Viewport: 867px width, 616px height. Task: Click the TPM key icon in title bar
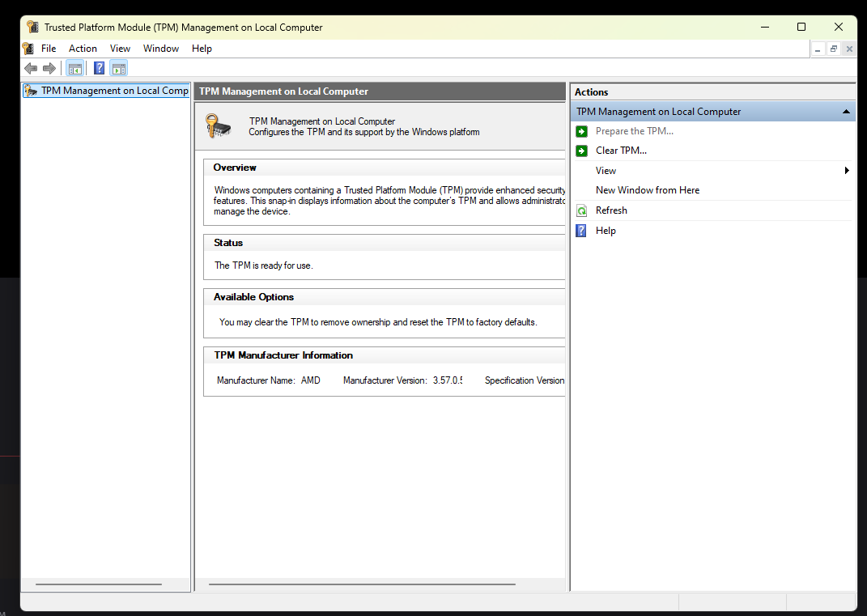[32, 27]
